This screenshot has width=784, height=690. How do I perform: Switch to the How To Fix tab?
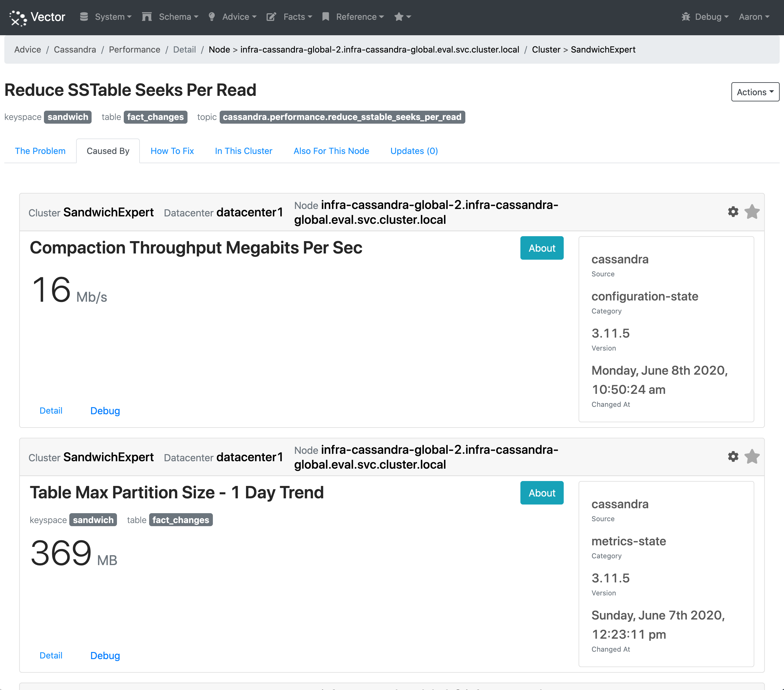point(172,151)
